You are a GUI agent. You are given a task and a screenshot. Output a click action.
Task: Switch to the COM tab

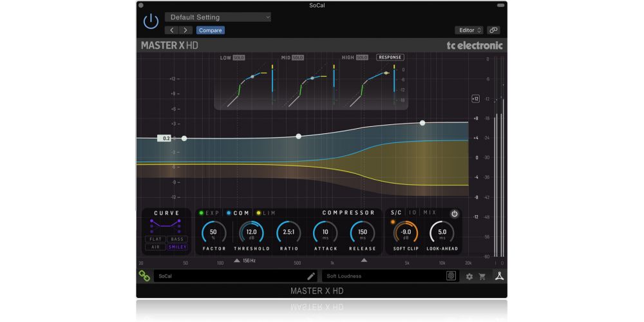(x=238, y=213)
